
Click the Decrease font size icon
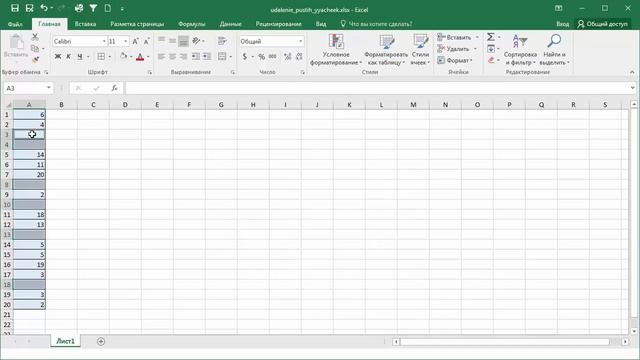coord(147,41)
